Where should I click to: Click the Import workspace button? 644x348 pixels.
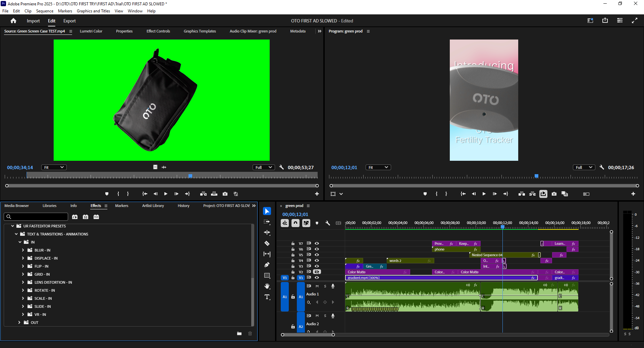tap(33, 21)
